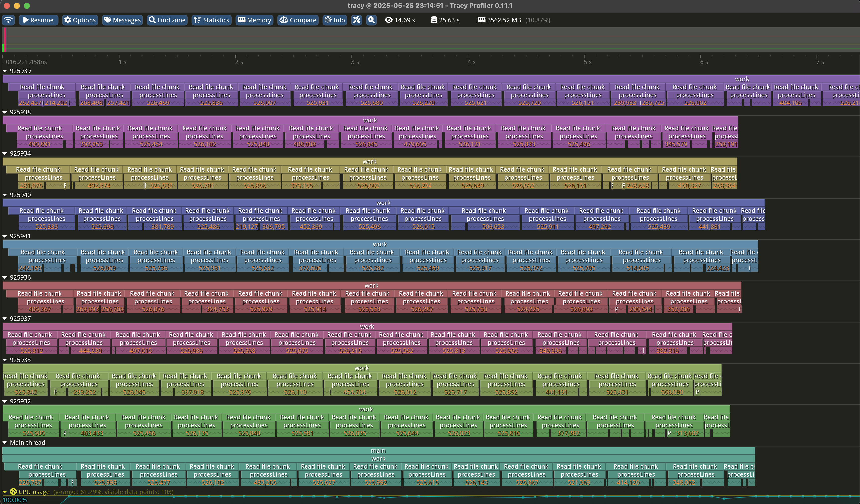860x504 pixels.
Task: Select the main zone in Main thread
Action: pos(378,451)
